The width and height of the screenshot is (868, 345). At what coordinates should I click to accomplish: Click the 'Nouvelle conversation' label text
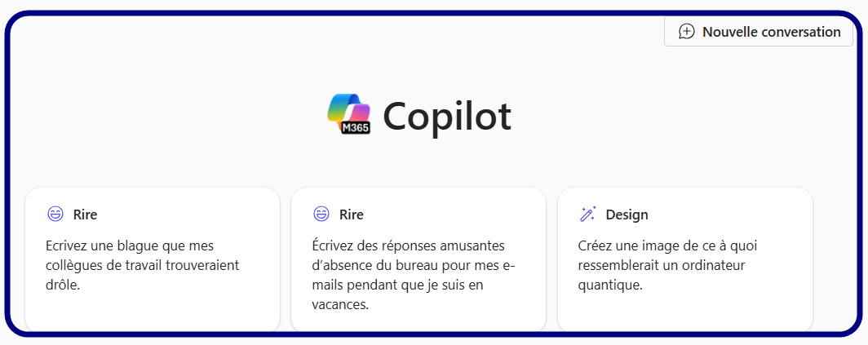coord(772,32)
